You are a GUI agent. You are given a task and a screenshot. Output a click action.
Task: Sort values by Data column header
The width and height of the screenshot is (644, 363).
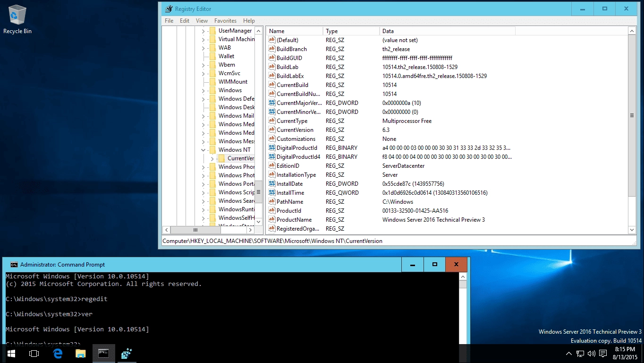447,31
